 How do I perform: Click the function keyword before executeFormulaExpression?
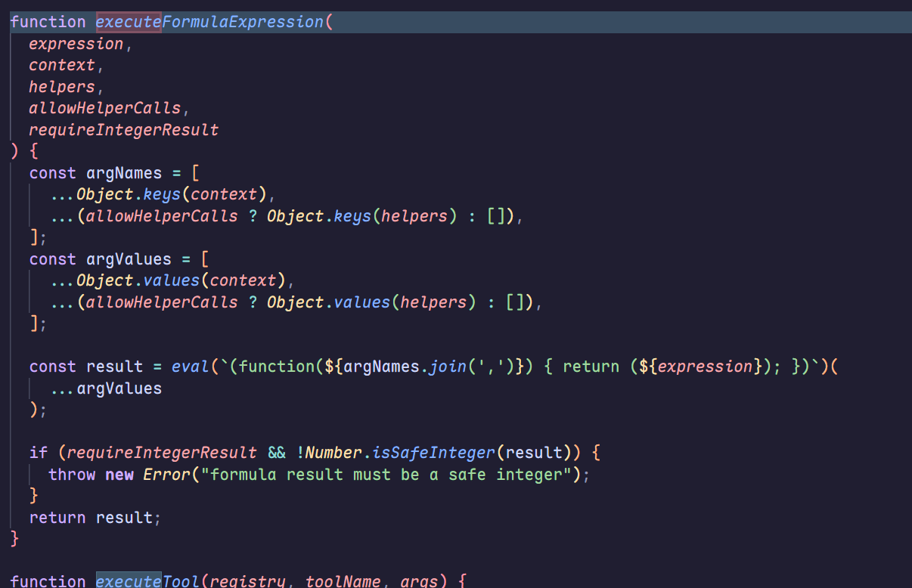pyautogui.click(x=48, y=22)
